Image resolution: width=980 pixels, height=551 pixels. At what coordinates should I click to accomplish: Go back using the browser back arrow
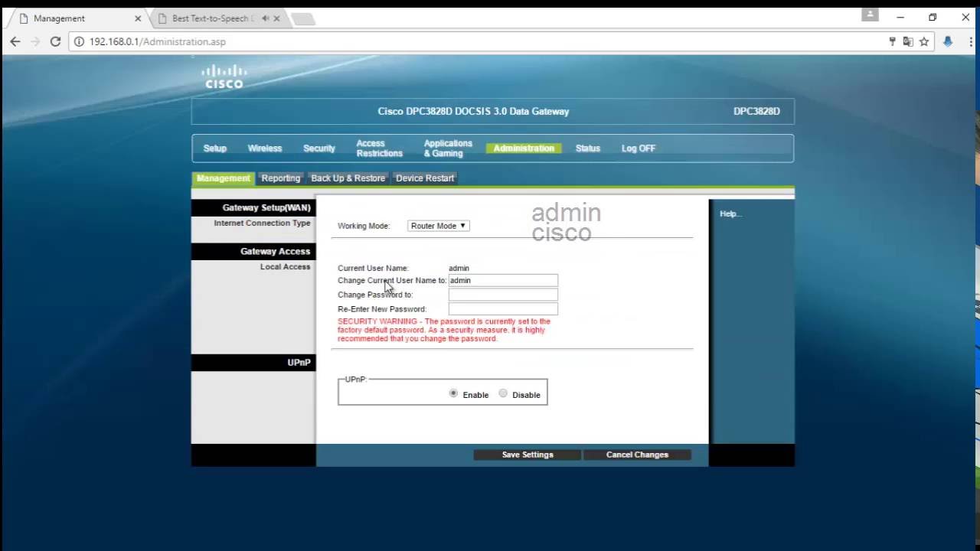click(15, 41)
